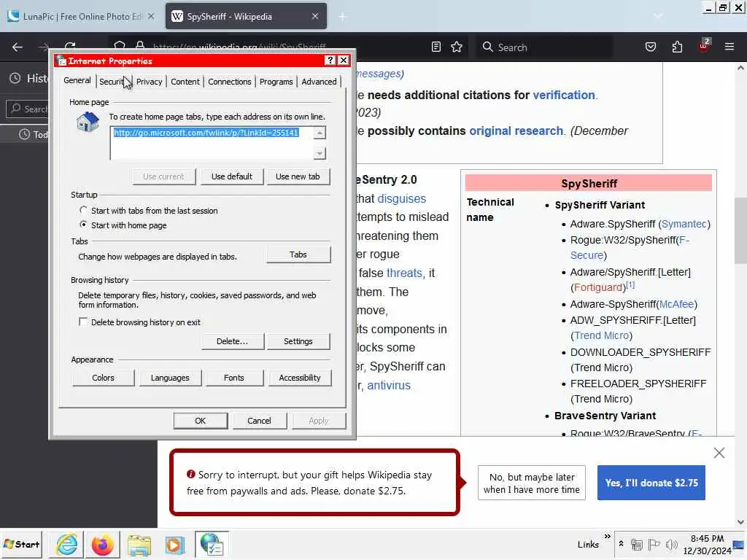Click the Use default button
This screenshot has width=747, height=560.
click(x=232, y=176)
